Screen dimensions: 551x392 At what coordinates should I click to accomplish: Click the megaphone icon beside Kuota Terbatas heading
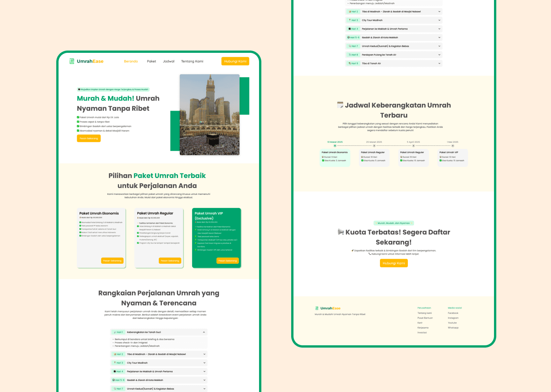coord(341,232)
